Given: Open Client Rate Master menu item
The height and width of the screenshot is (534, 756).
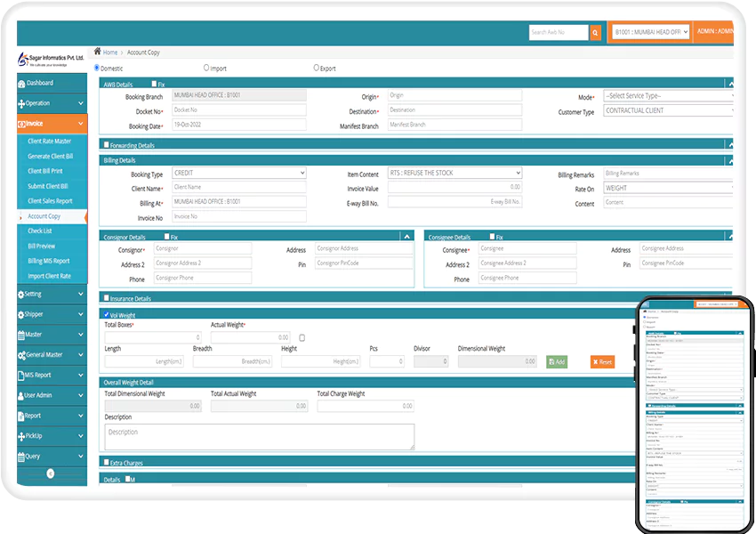Looking at the screenshot, I should point(49,142).
